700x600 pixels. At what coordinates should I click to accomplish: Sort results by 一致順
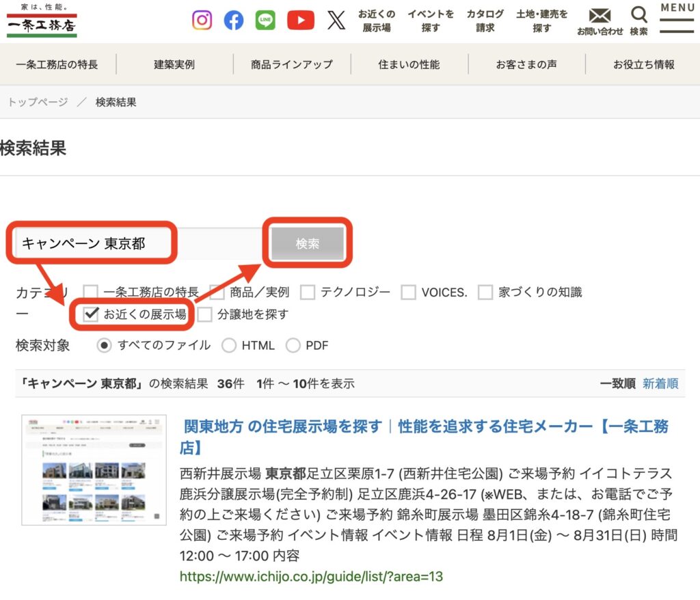coord(617,383)
